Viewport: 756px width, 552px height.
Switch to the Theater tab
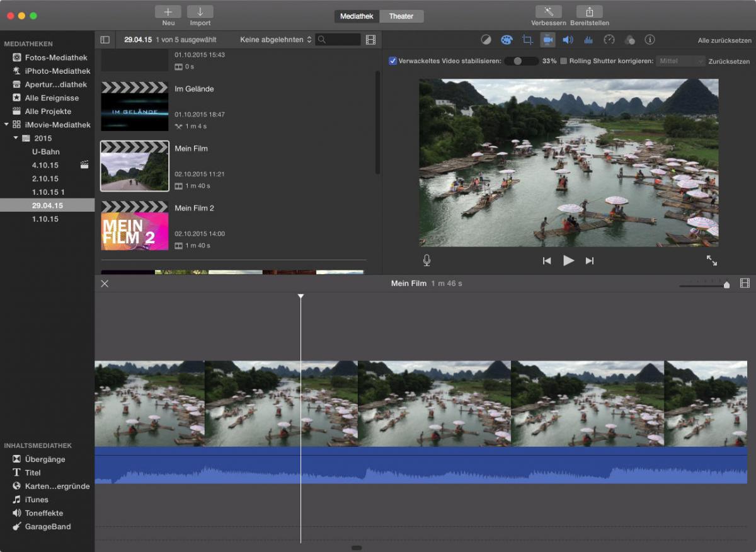tap(401, 16)
